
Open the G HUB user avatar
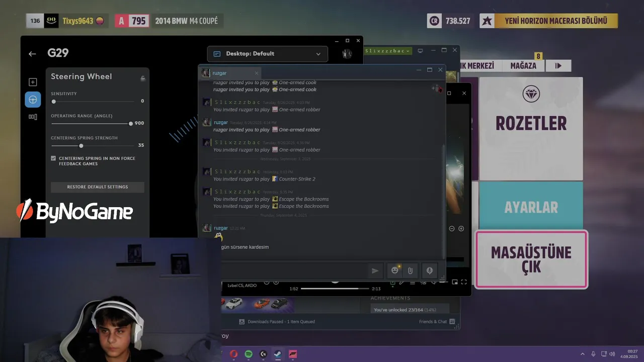[347, 54]
